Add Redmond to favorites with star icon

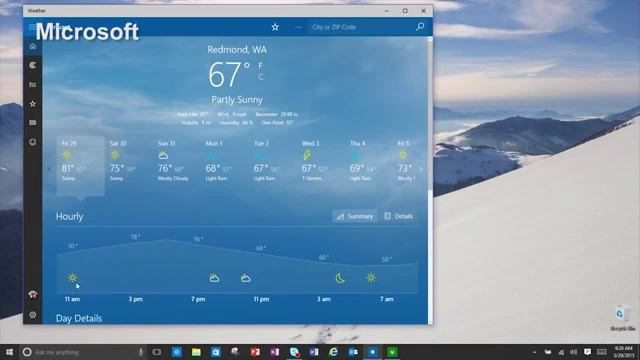pos(275,27)
